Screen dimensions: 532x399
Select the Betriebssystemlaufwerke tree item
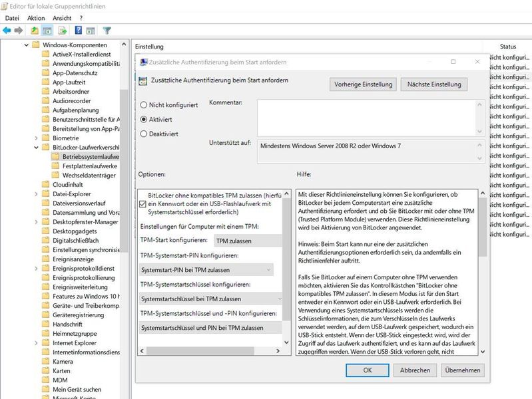point(91,157)
